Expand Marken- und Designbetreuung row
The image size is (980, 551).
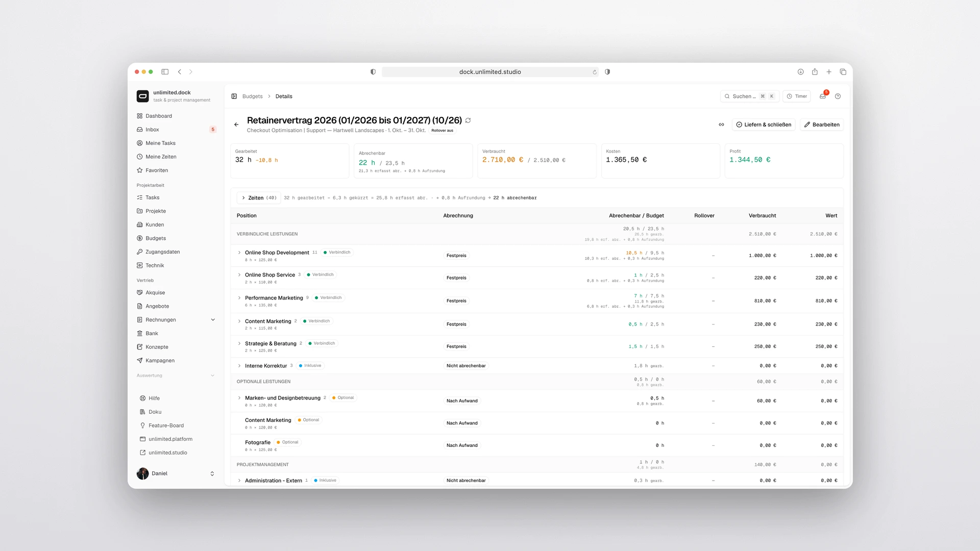(239, 398)
